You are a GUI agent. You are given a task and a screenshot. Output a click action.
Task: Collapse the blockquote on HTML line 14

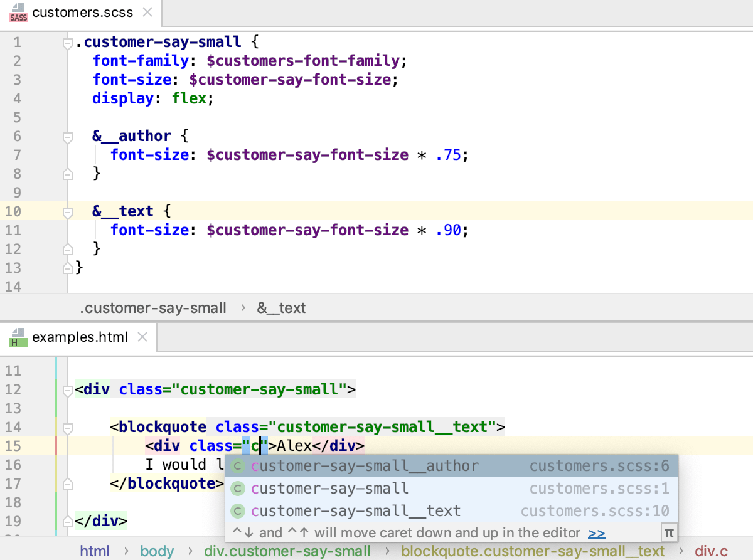pyautogui.click(x=68, y=428)
